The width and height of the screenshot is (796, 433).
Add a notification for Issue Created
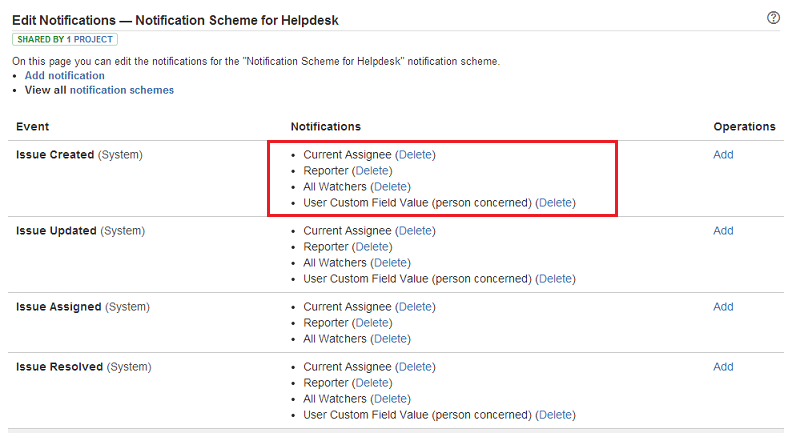[x=723, y=155]
